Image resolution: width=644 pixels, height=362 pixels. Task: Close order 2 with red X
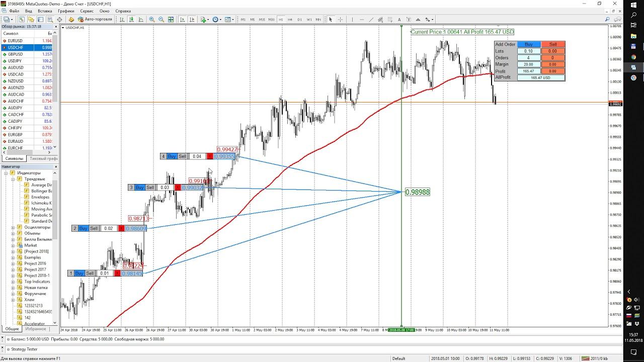[121, 228]
